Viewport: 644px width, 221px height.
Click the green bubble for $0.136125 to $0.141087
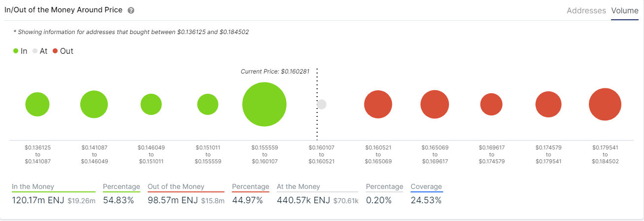pyautogui.click(x=37, y=105)
